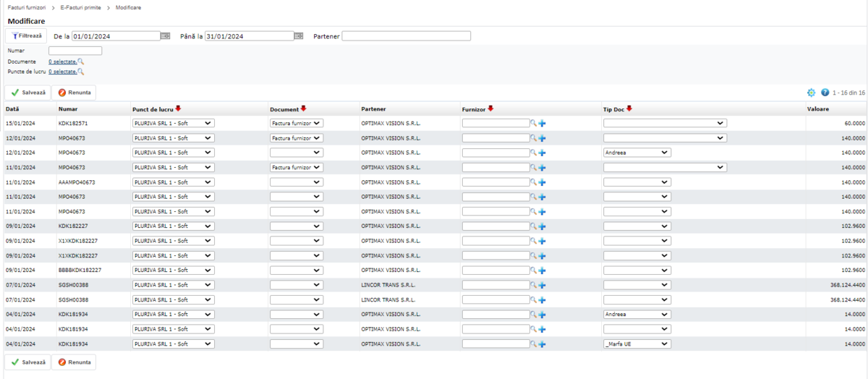
Task: Add Furnizor with plus icon on AAAMPO40673 row
Action: pyautogui.click(x=542, y=182)
